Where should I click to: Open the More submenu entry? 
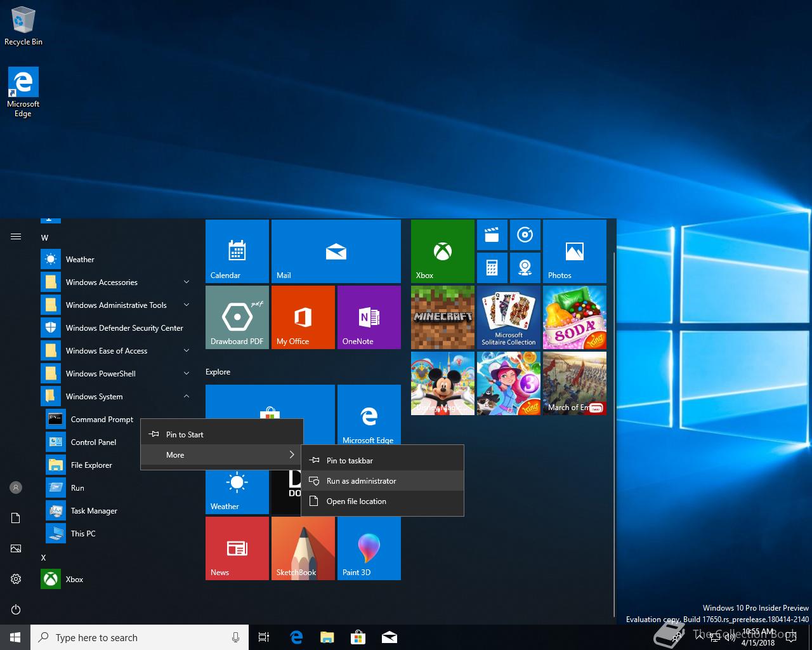click(x=221, y=455)
